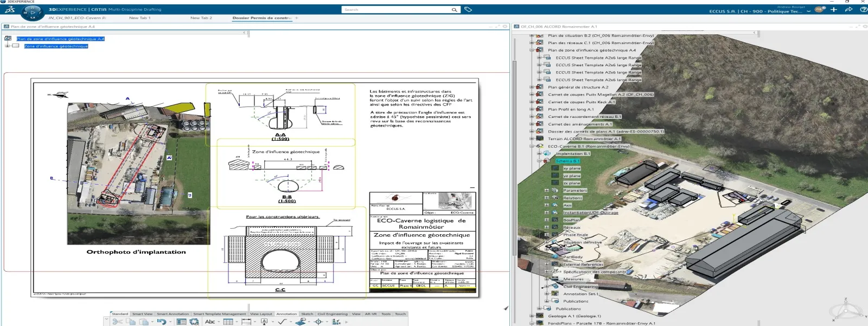Click the text frame annotation icon
868x326 pixels.
click(x=264, y=322)
